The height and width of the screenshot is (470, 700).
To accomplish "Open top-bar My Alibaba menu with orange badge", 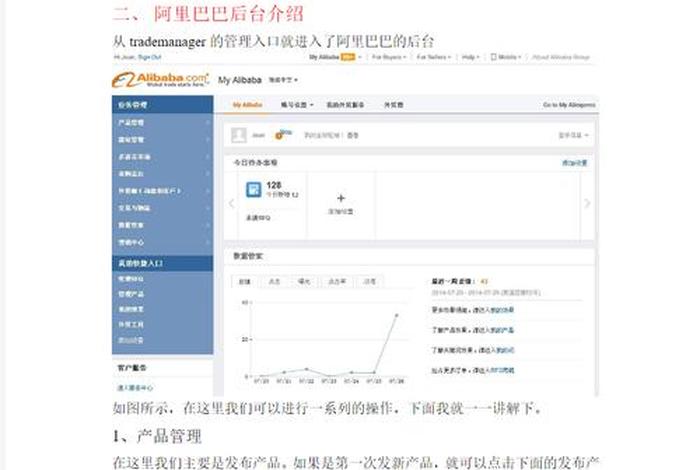I will point(335,57).
